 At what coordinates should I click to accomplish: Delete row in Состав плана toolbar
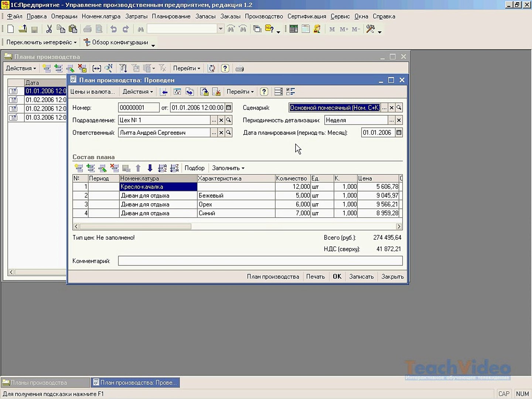pos(115,168)
